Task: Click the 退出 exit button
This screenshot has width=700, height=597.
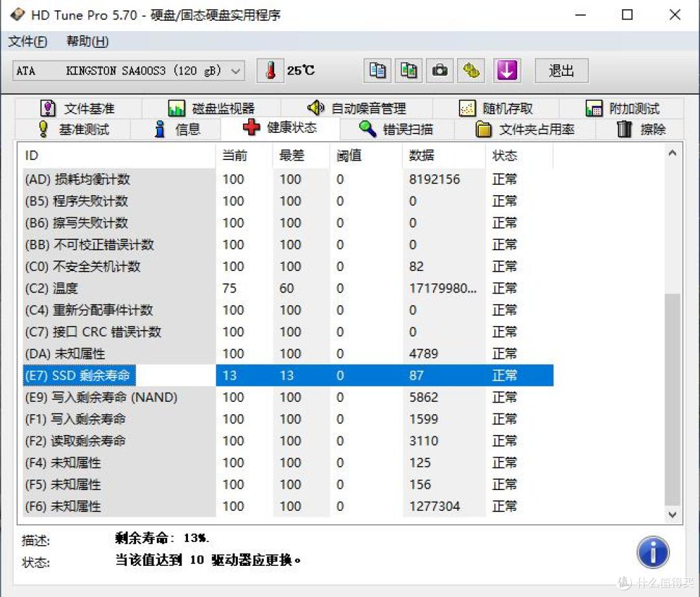Action: pos(561,71)
